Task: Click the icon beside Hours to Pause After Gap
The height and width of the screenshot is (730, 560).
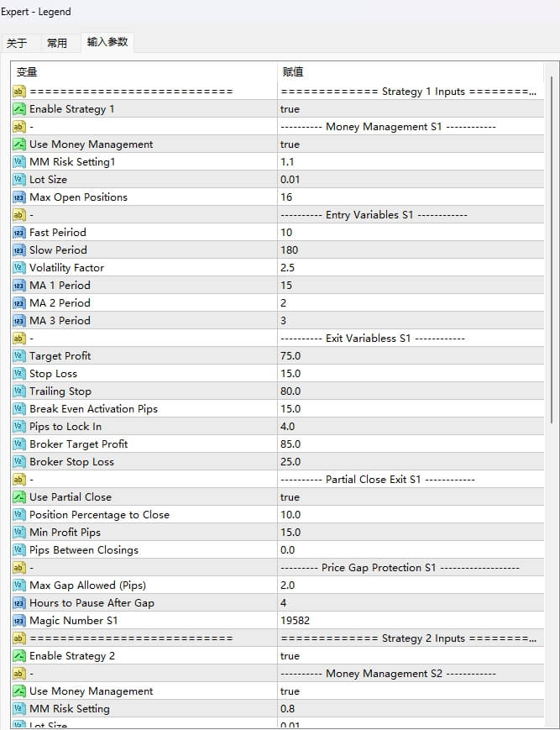Action: (19, 603)
